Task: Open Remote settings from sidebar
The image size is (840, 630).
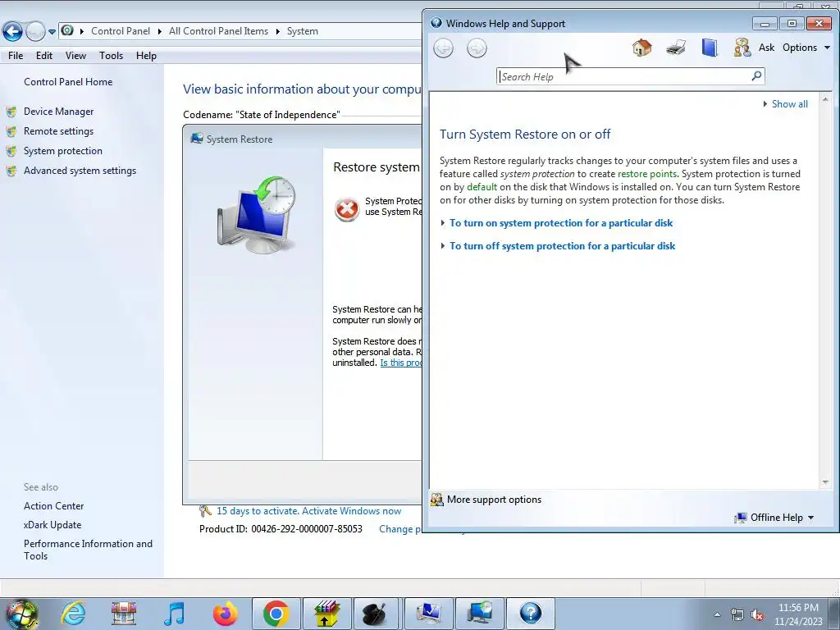Action: (x=58, y=131)
